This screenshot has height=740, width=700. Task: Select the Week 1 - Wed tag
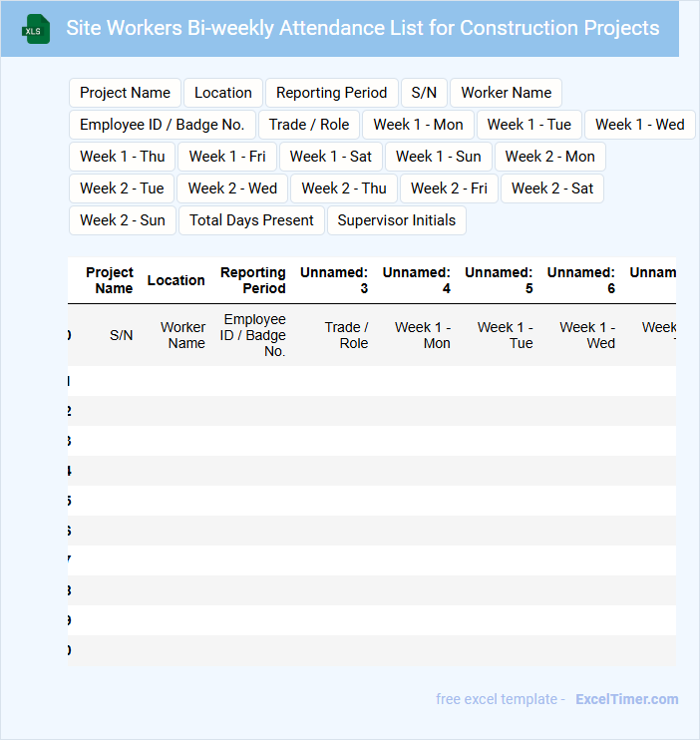(640, 125)
